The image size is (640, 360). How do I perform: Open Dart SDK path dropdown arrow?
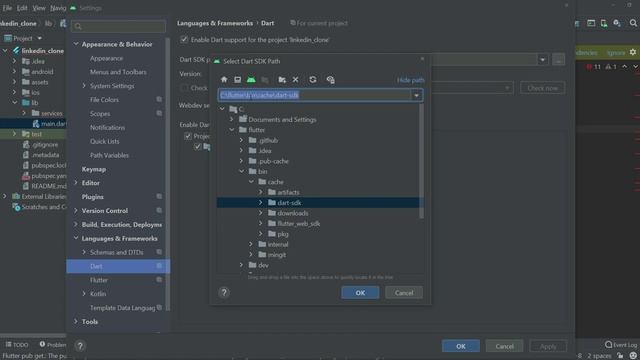pyautogui.click(x=542, y=60)
